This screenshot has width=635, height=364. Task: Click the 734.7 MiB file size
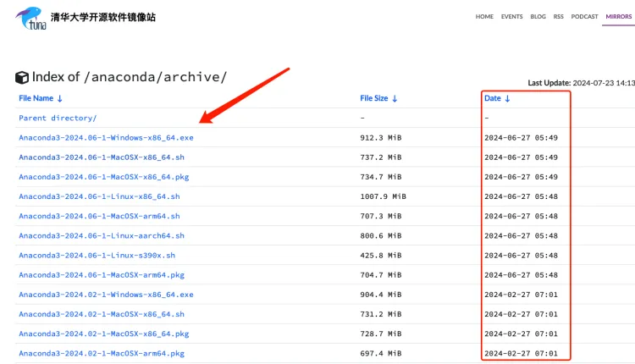coord(381,177)
